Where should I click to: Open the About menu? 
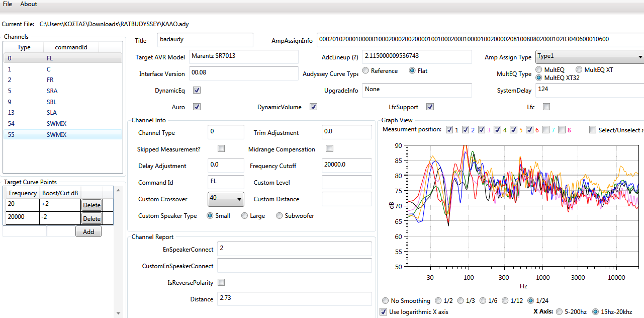pos(29,4)
